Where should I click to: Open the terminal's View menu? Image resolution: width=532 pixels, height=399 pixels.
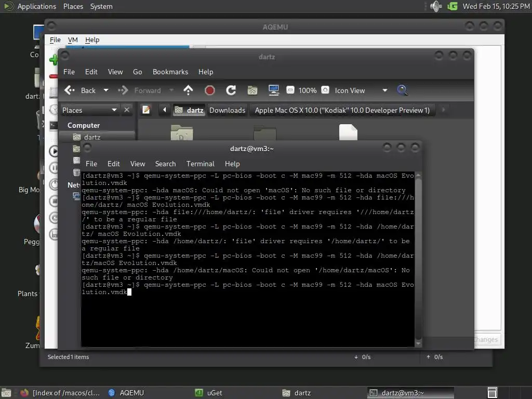(138, 164)
